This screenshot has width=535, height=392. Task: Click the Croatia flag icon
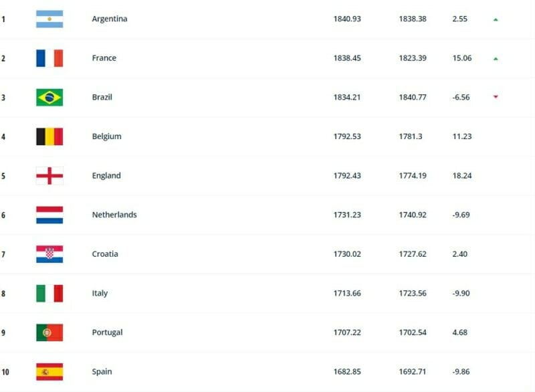pos(49,254)
